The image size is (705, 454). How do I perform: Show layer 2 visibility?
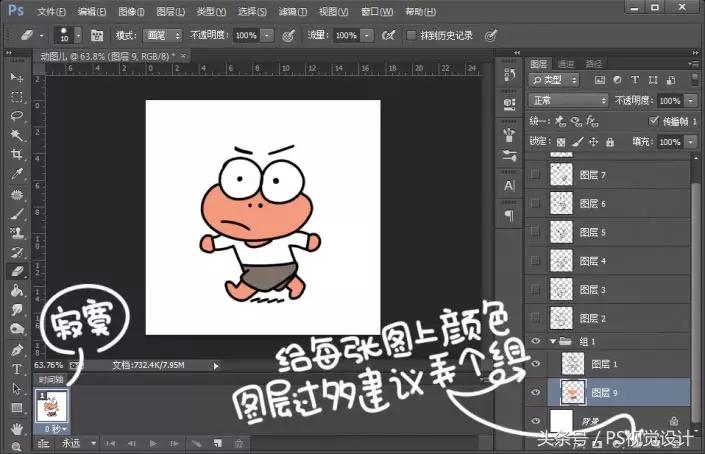click(x=535, y=318)
